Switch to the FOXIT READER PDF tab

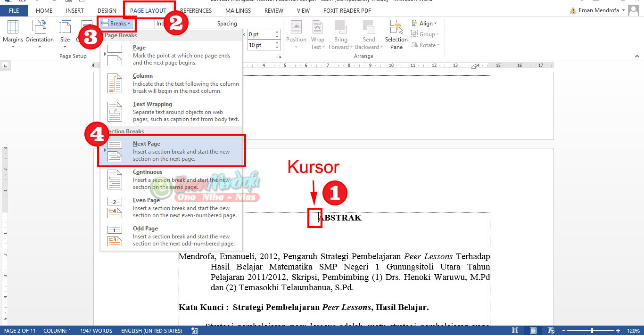(347, 10)
